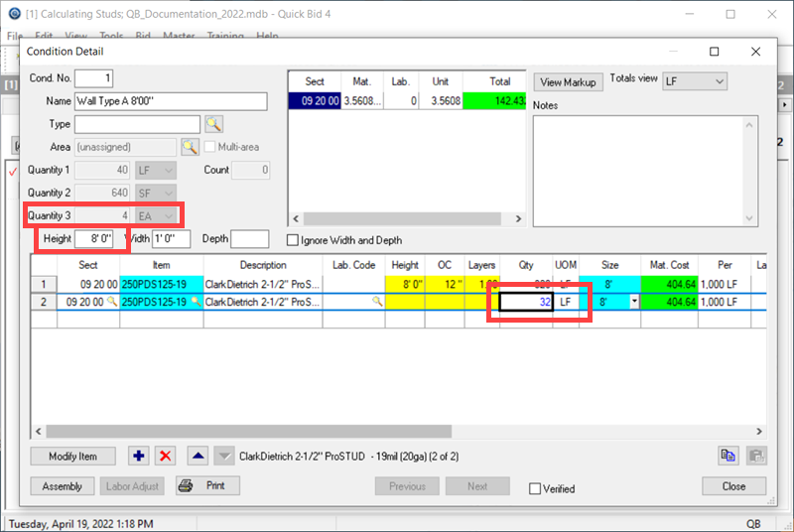Check the Verified checkbox
The height and width of the screenshot is (532, 794).
[535, 488]
